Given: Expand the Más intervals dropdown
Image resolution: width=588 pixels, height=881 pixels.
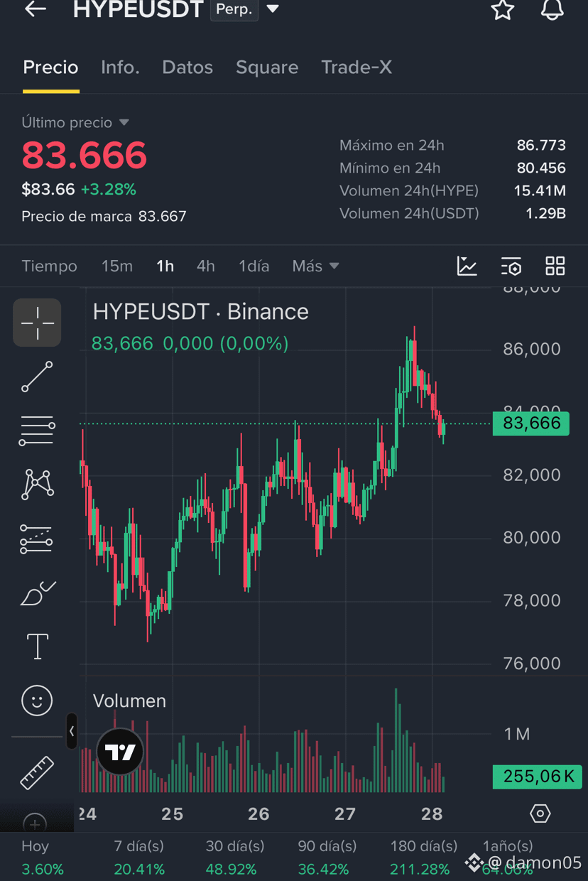Looking at the screenshot, I should pos(315,266).
